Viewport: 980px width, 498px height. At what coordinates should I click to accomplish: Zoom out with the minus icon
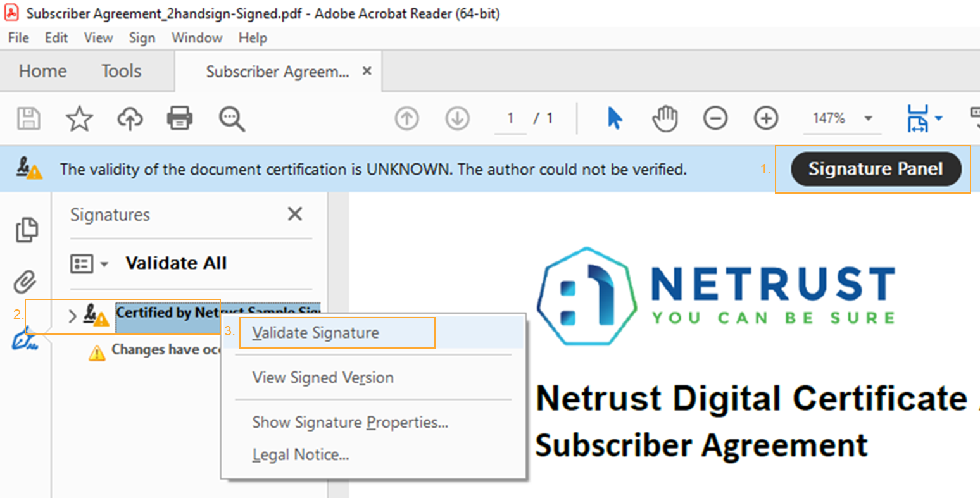pyautogui.click(x=715, y=118)
